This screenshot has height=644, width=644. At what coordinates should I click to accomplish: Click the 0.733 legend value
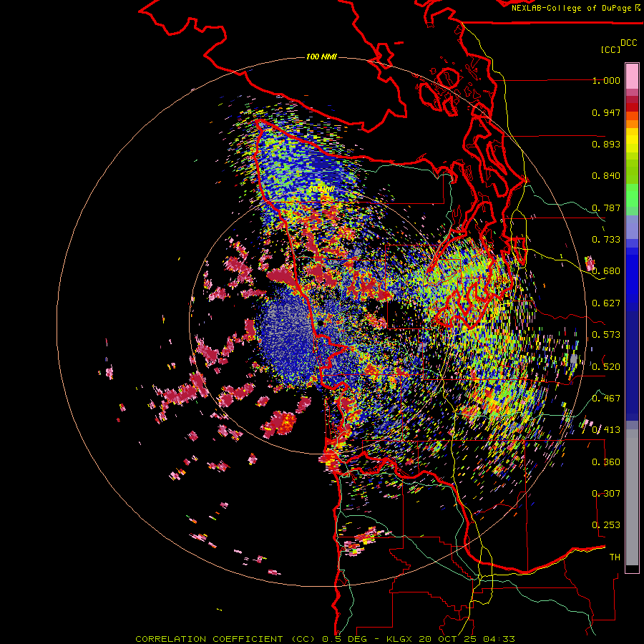(x=606, y=240)
